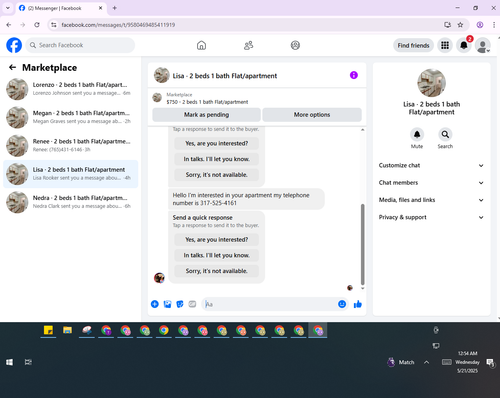500x398 pixels.
Task: Mute this chat with the bell icon
Action: tap(417, 134)
